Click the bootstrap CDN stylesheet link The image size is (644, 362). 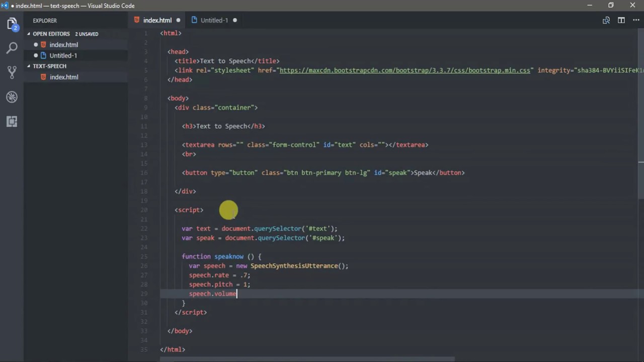(x=405, y=70)
